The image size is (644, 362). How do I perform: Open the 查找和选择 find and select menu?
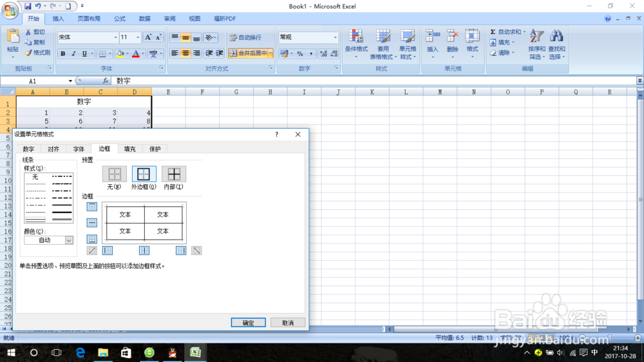pyautogui.click(x=556, y=44)
